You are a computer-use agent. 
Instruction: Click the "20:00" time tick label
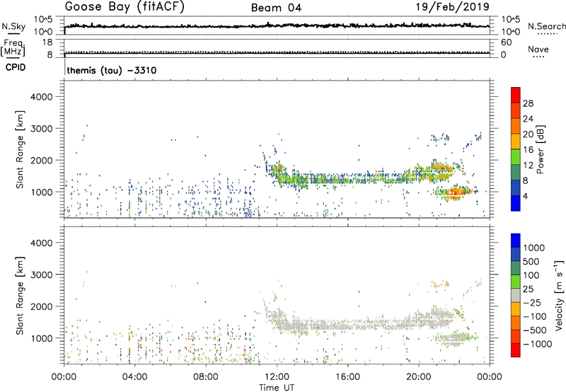(x=419, y=377)
